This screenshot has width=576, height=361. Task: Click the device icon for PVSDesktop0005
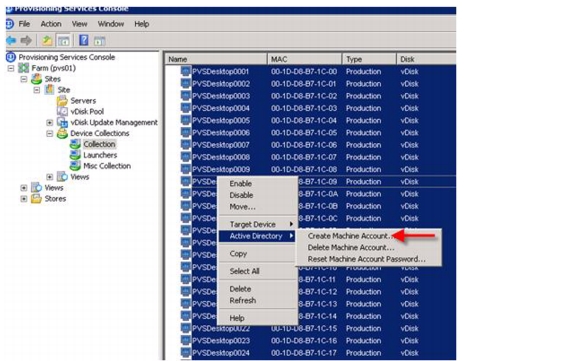pyautogui.click(x=186, y=120)
